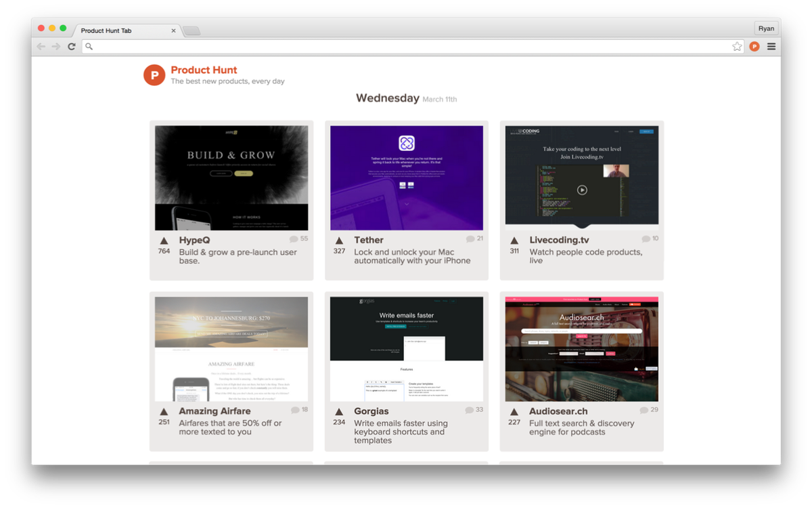The width and height of the screenshot is (812, 508).
Task: Click the address bar field
Action: [413, 47]
